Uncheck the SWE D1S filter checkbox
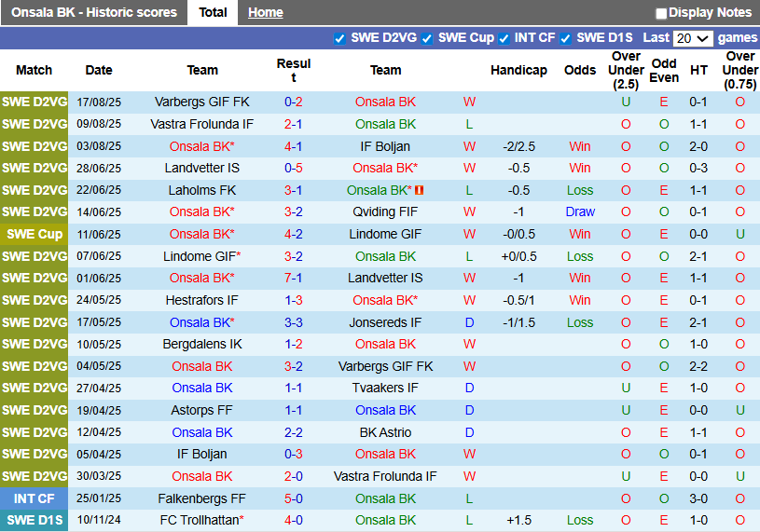The width and height of the screenshot is (760, 532). 565,39
